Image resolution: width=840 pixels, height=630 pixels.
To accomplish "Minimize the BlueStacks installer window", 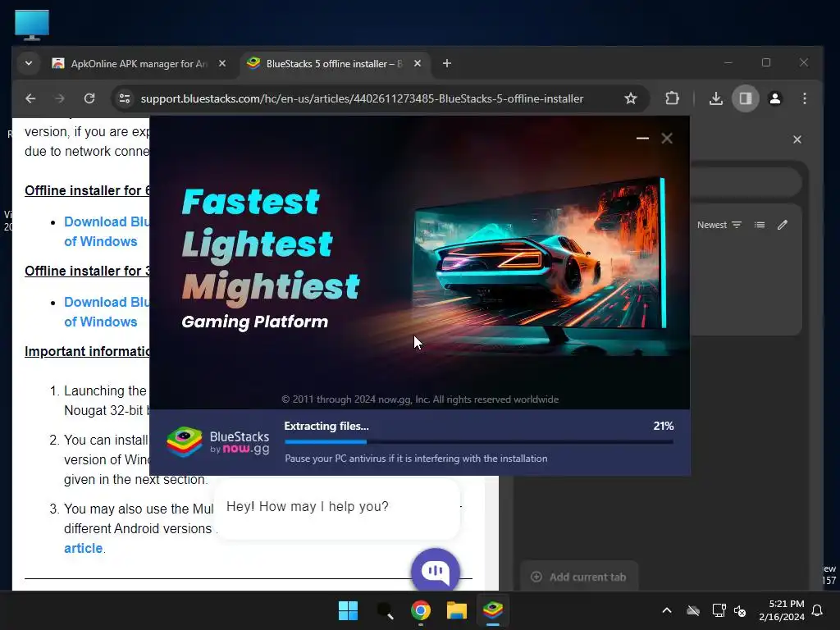I will 642,138.
